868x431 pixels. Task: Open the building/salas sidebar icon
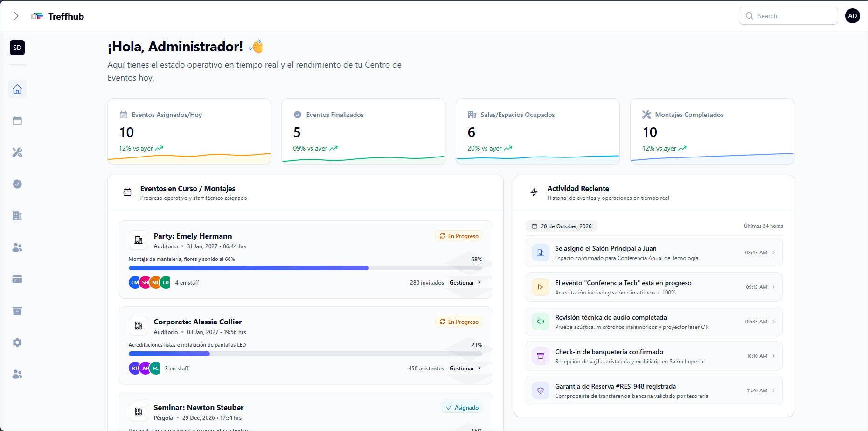[17, 216]
